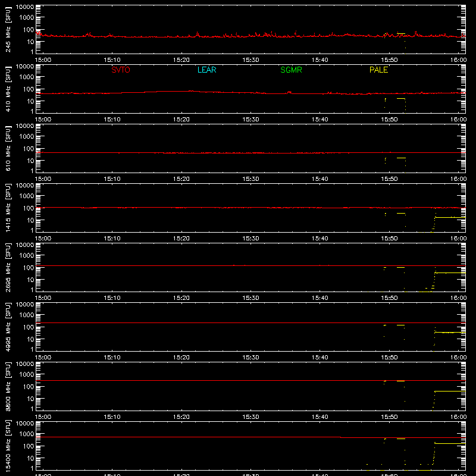Select the 2695 MHz [SFU] axis title
The height and width of the screenshot is (476, 476).
click(8, 267)
